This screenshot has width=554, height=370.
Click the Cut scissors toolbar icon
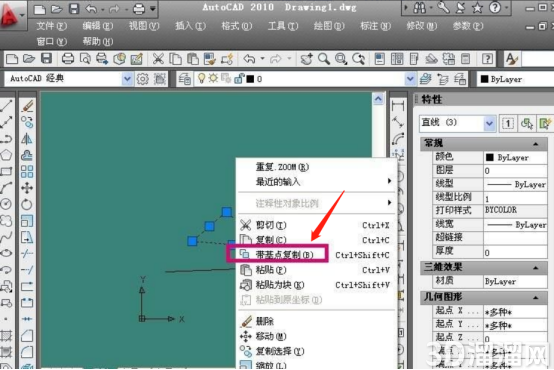(158, 59)
